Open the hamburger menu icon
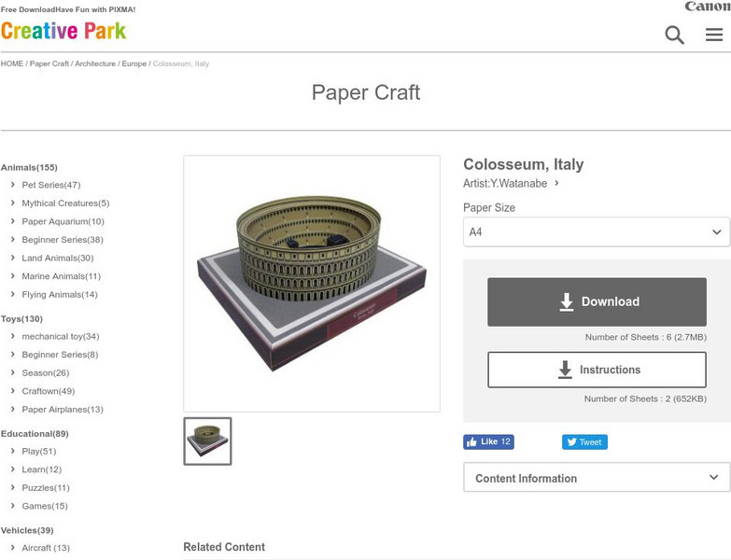The image size is (731, 560). (714, 35)
